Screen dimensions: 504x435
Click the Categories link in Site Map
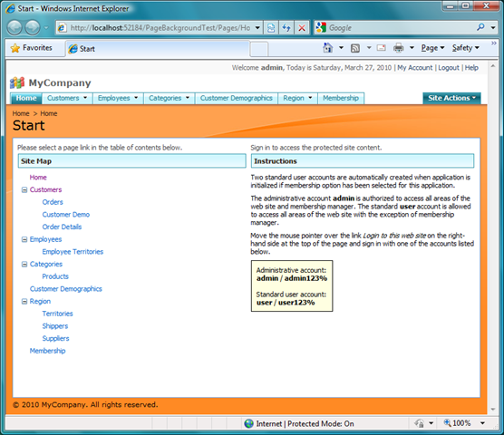click(x=46, y=264)
